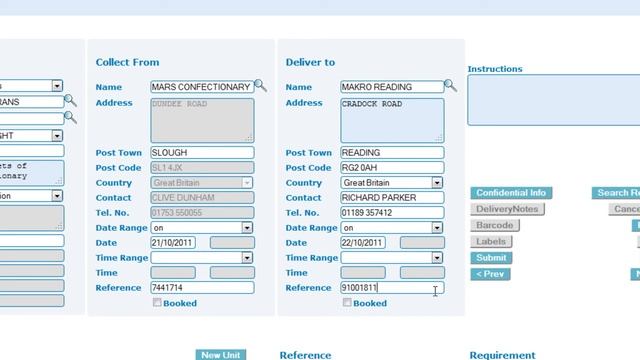
Task: Click Contact field RICHARD PARKER
Action: point(392,198)
